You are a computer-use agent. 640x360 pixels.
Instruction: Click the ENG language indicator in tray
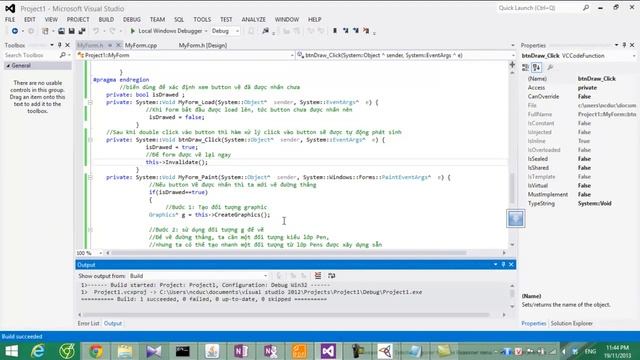click(590, 351)
